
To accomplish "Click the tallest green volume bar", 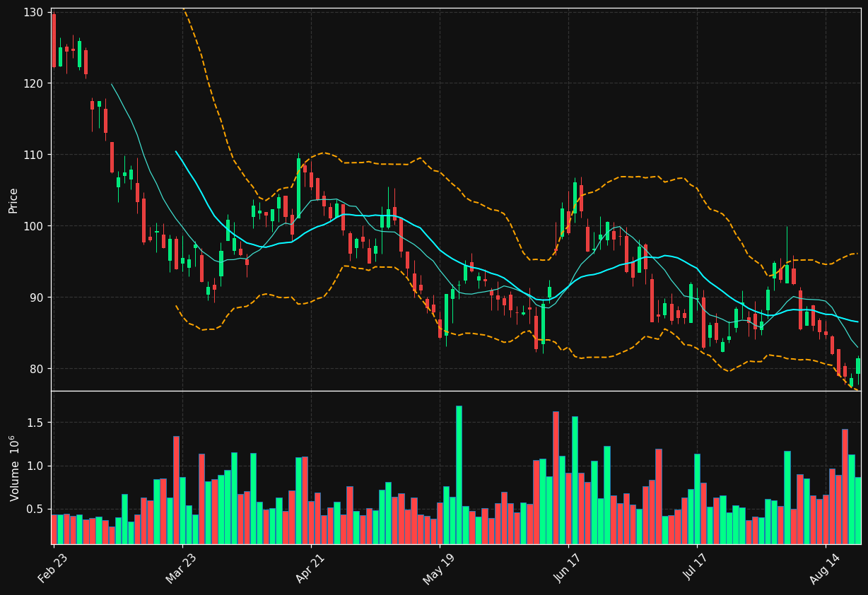I will point(459,475).
